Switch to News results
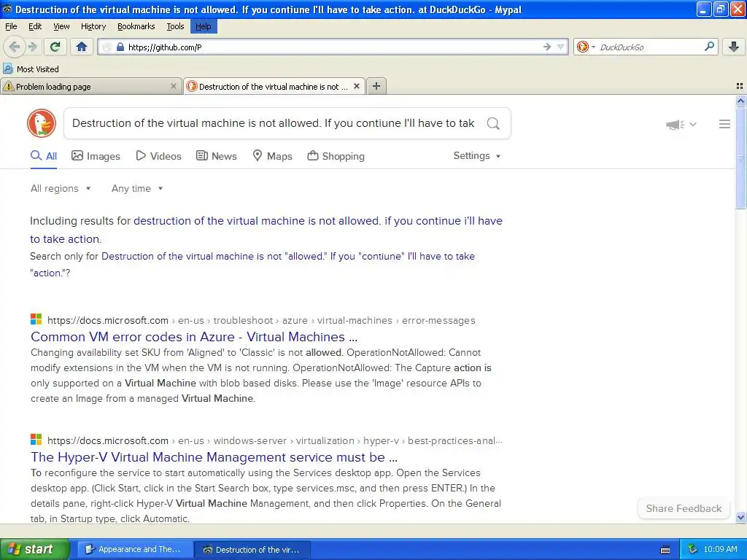Image resolution: width=747 pixels, height=560 pixels. coord(217,156)
